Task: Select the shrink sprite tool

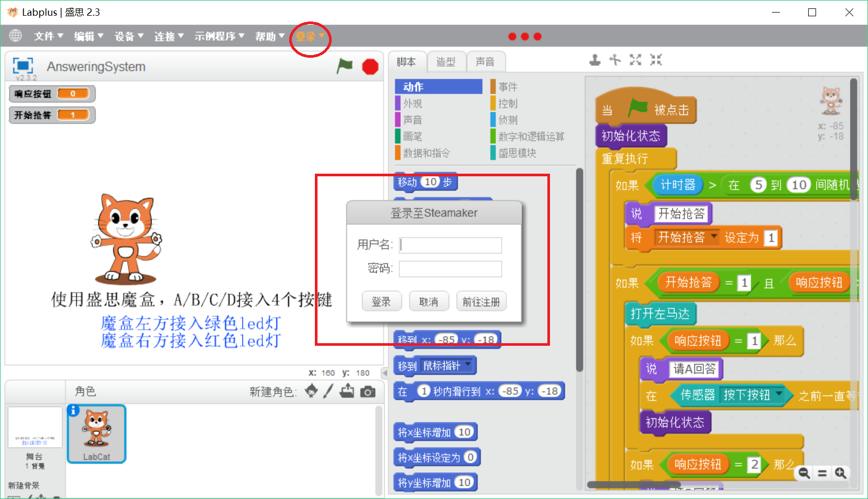Action: pos(656,60)
